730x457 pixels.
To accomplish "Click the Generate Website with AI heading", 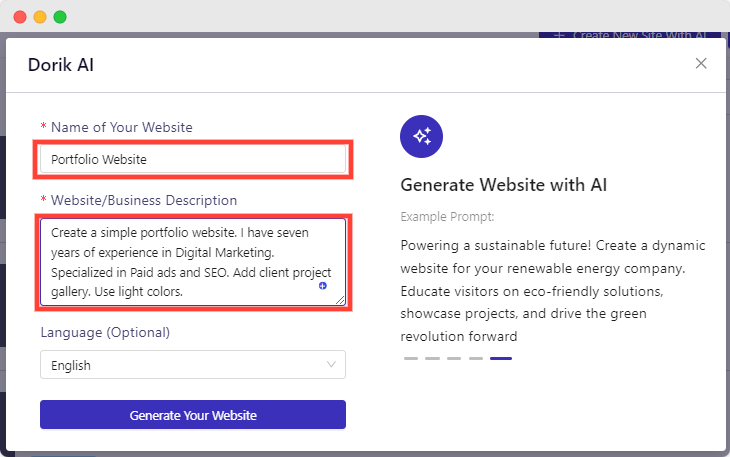I will (504, 185).
